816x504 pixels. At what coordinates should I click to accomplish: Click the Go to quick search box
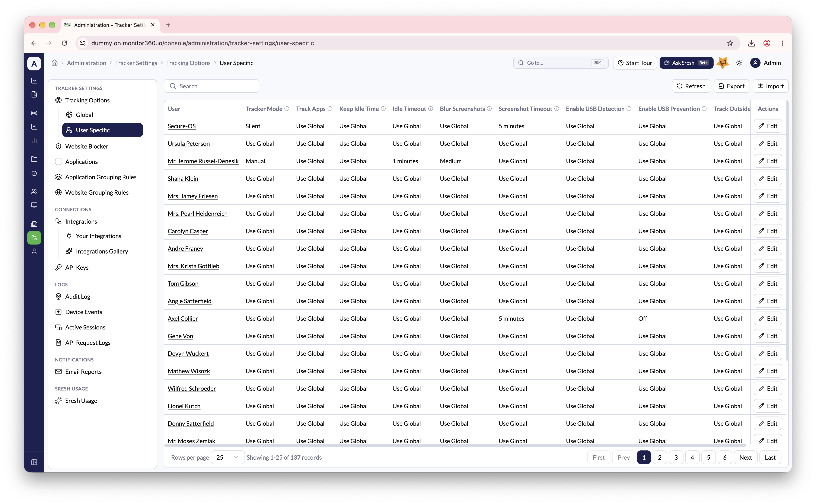561,63
